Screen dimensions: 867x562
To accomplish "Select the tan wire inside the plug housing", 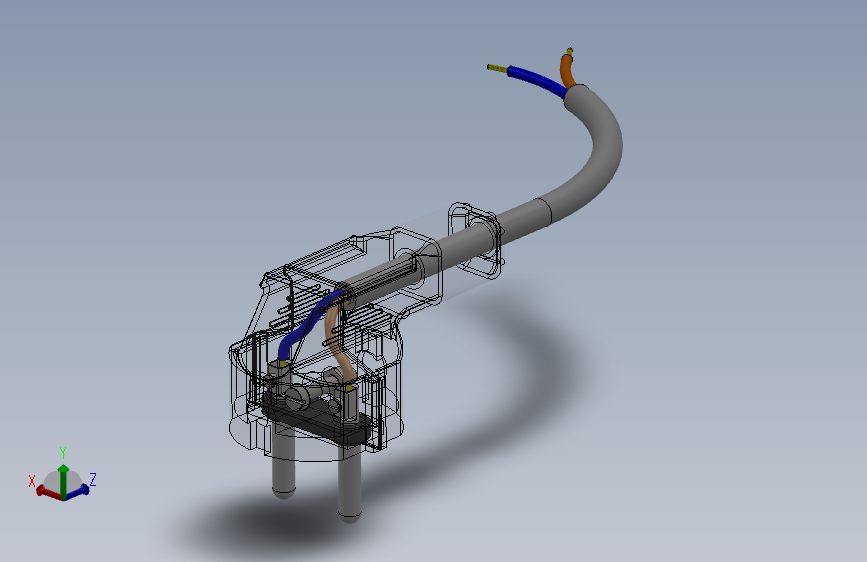I will coord(337,343).
